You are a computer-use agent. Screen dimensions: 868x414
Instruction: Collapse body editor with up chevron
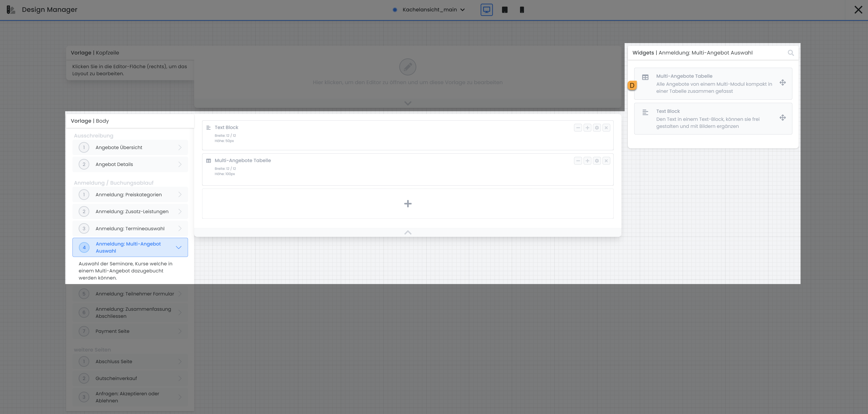pyautogui.click(x=407, y=233)
